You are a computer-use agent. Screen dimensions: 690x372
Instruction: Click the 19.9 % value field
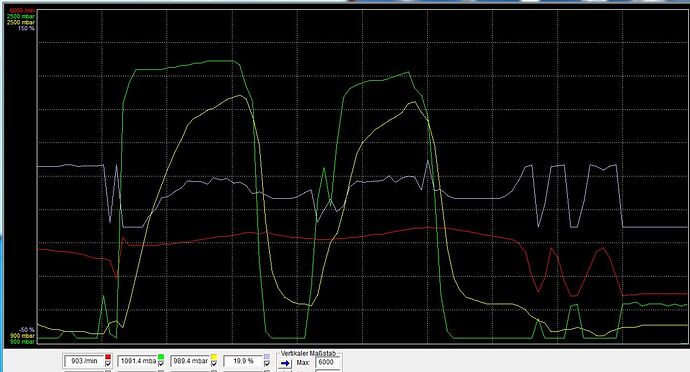tap(243, 361)
